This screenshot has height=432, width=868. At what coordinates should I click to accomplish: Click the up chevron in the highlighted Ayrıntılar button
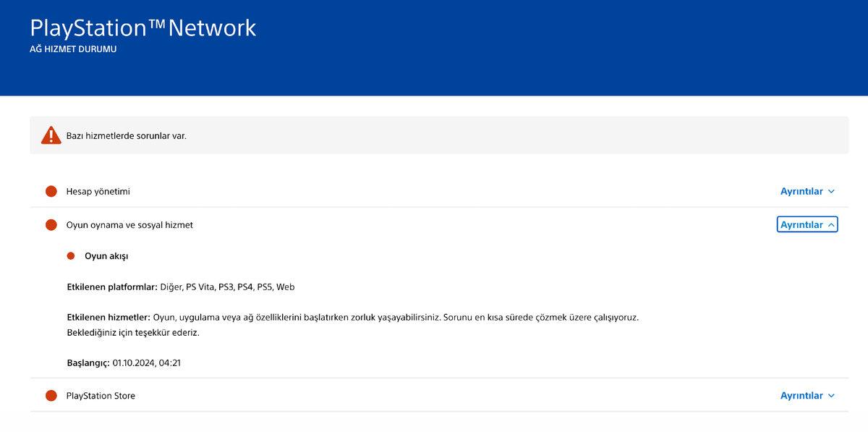click(833, 224)
